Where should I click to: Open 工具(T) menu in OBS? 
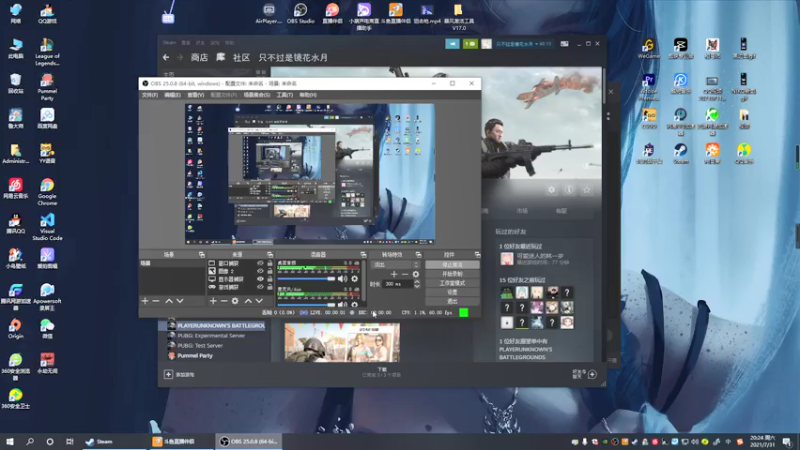285,95
